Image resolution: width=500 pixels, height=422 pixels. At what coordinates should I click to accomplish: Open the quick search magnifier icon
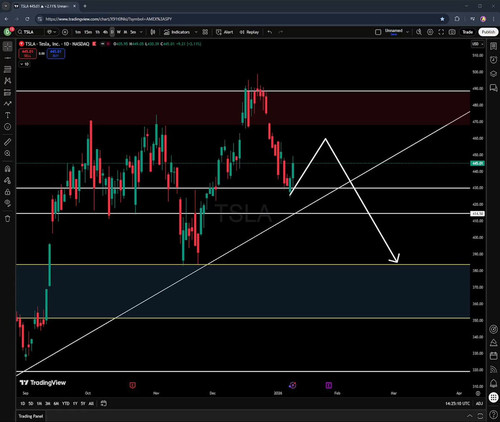[419, 32]
